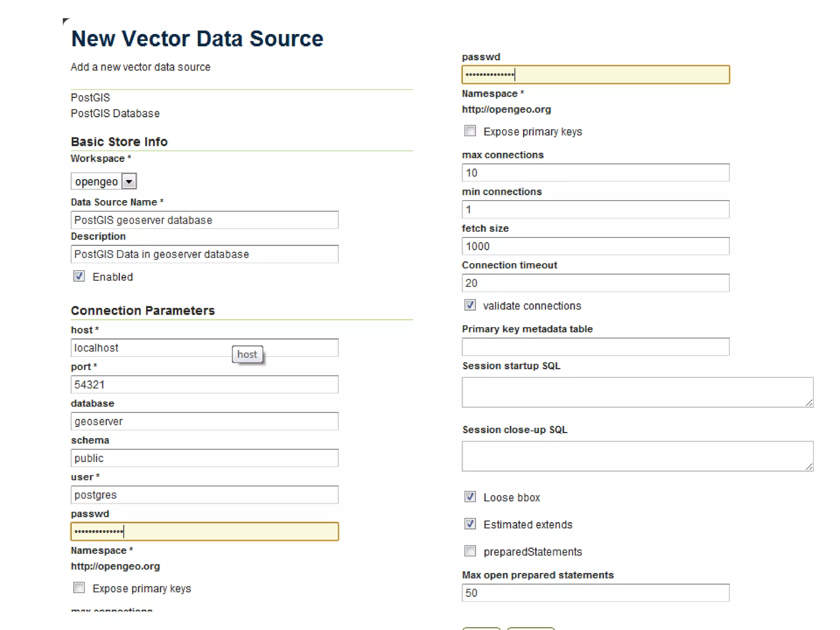The height and width of the screenshot is (630, 840).
Task: Disable the validate connections checkbox
Action: click(470, 305)
